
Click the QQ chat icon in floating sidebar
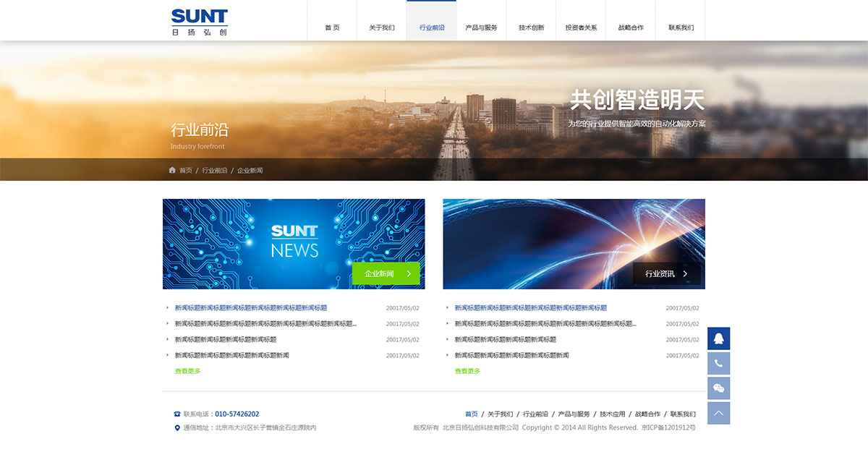pyautogui.click(x=718, y=338)
